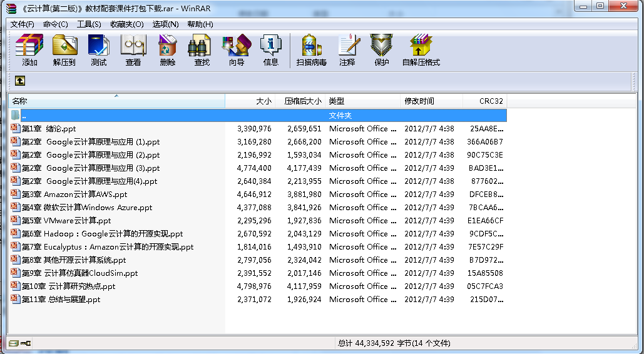Viewport: 644px width, 354px height.
Task: Open the Options (选项) menu
Action: [165, 24]
